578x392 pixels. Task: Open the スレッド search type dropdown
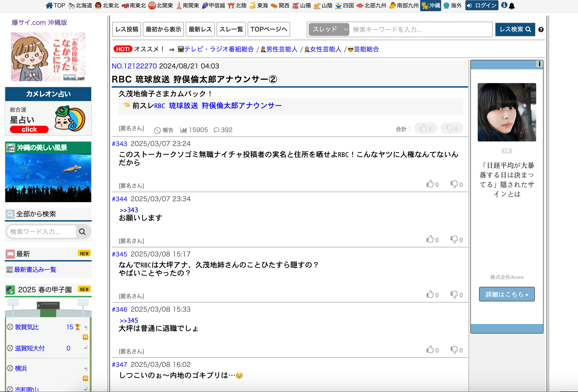pyautogui.click(x=329, y=30)
